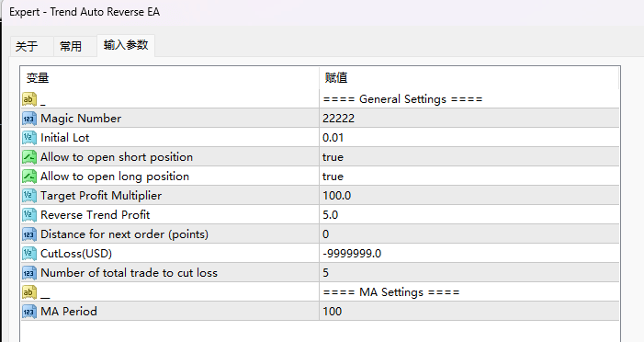Click the string icon beside MA Settings row
Screen dimensions: 644x342
pyautogui.click(x=29, y=292)
